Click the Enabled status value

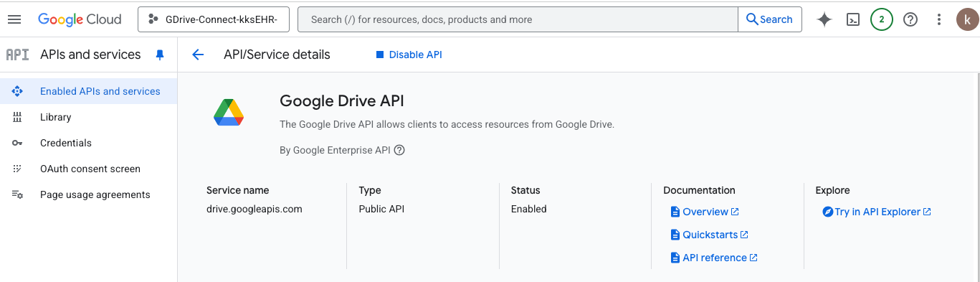pos(529,209)
